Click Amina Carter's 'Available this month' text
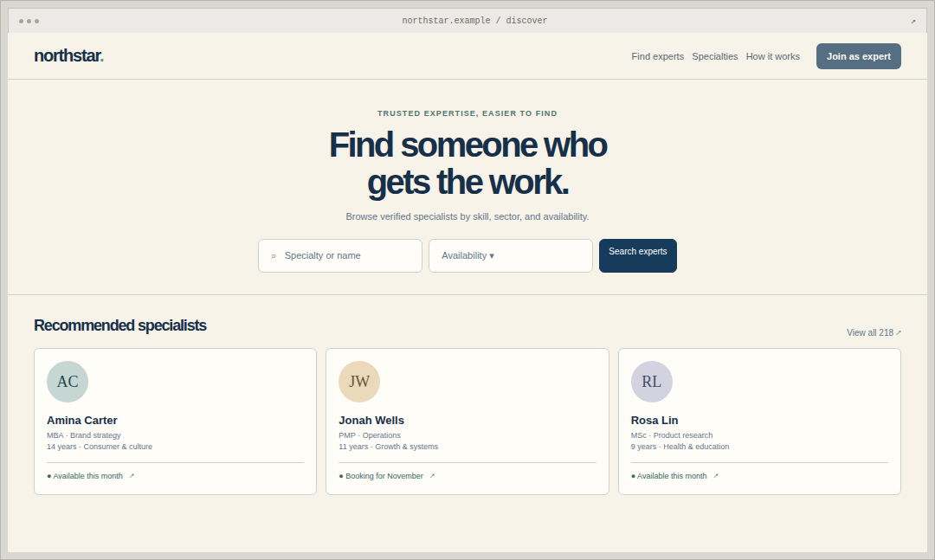 click(x=87, y=476)
